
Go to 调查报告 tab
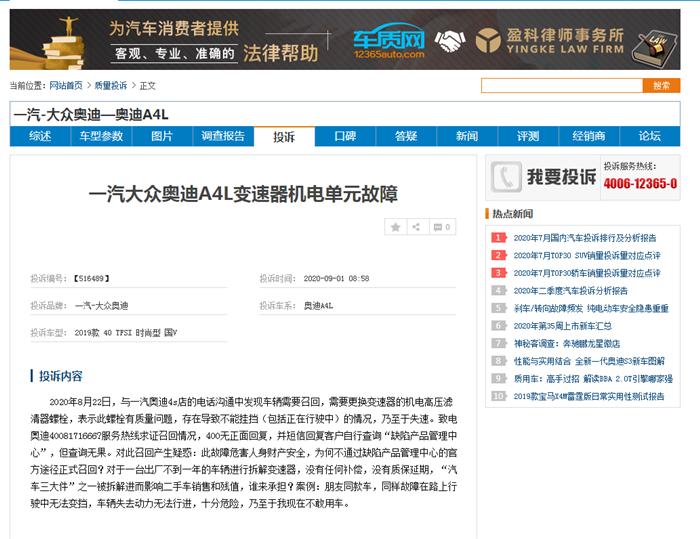(223, 136)
